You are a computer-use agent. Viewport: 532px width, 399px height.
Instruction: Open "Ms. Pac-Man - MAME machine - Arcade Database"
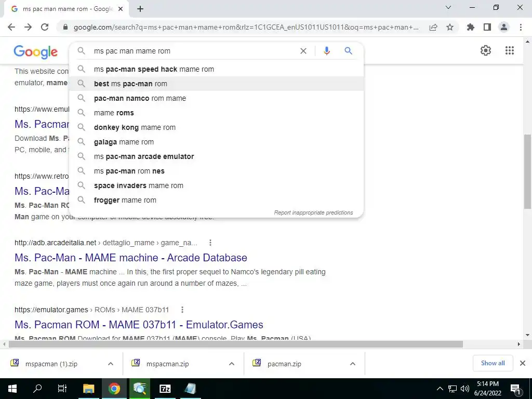130,258
